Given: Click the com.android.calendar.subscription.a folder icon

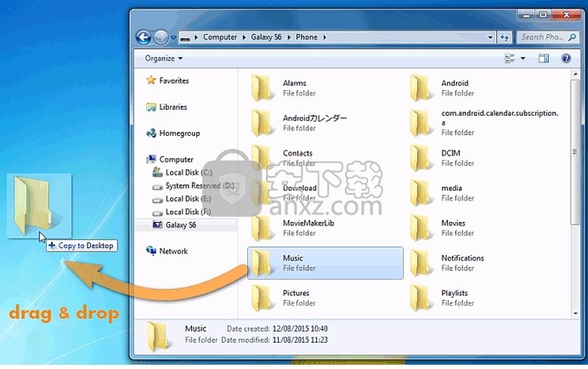Looking at the screenshot, I should [420, 123].
